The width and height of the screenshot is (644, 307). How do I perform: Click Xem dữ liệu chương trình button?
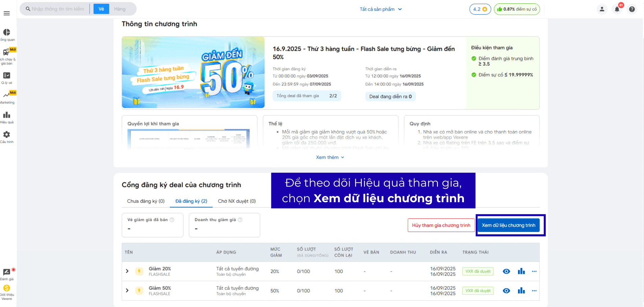coord(508,225)
